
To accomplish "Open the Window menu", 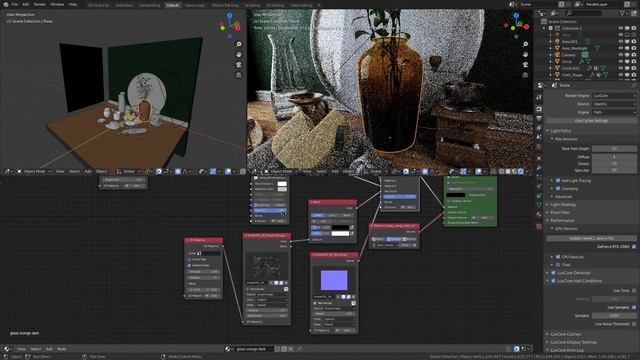I will tap(57, 4).
